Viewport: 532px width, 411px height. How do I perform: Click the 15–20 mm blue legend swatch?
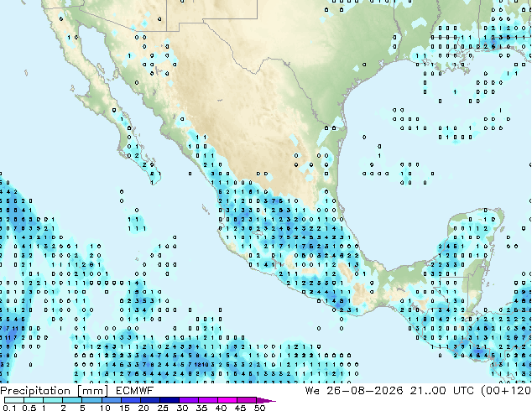[131, 400]
